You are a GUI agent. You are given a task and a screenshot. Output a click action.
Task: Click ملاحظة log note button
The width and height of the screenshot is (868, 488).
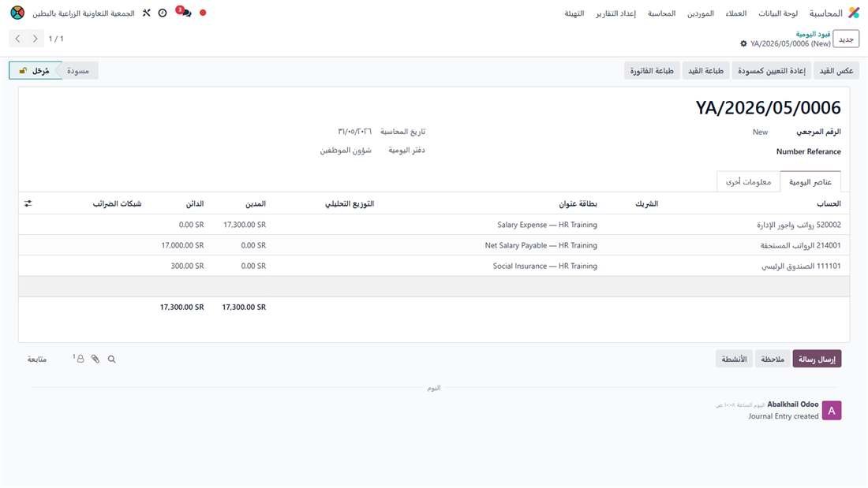coord(773,359)
